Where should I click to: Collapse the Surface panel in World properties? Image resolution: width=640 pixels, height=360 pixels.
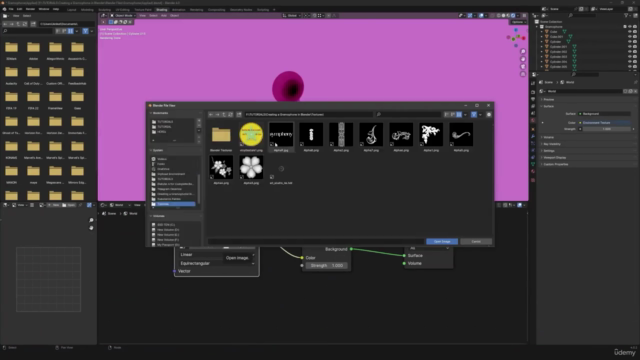coord(549,106)
